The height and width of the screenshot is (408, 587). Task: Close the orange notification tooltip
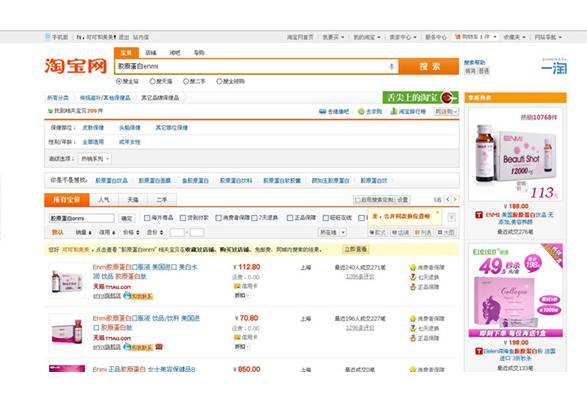[437, 212]
